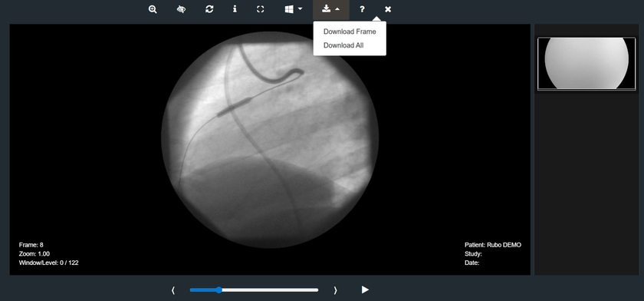Click the unfilled part of frame slider
644x301 pixels.
point(270,290)
